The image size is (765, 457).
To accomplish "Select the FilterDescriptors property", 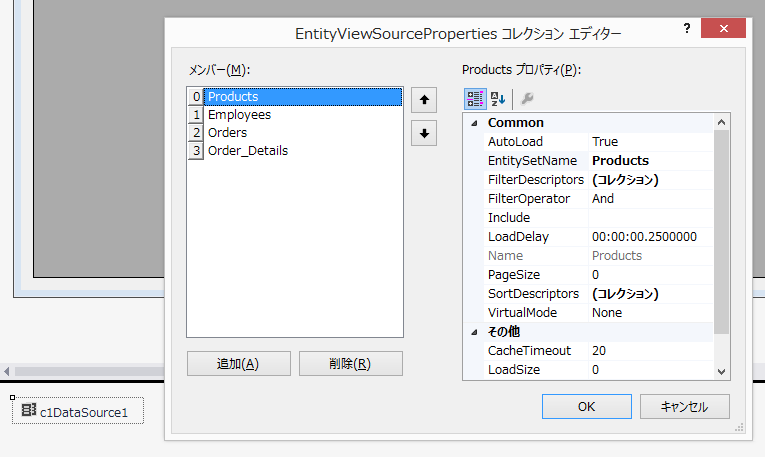I will (x=537, y=179).
